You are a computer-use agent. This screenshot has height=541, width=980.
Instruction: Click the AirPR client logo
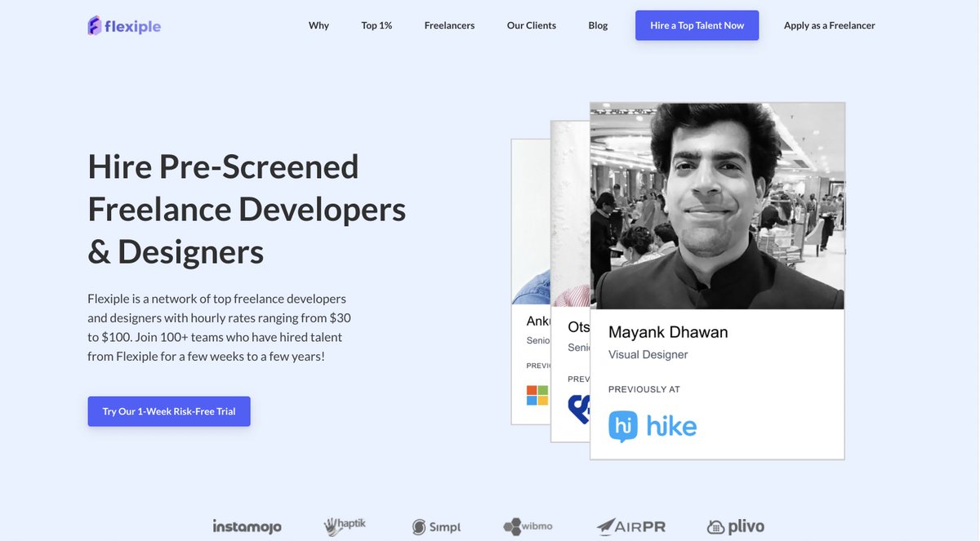[x=630, y=526]
